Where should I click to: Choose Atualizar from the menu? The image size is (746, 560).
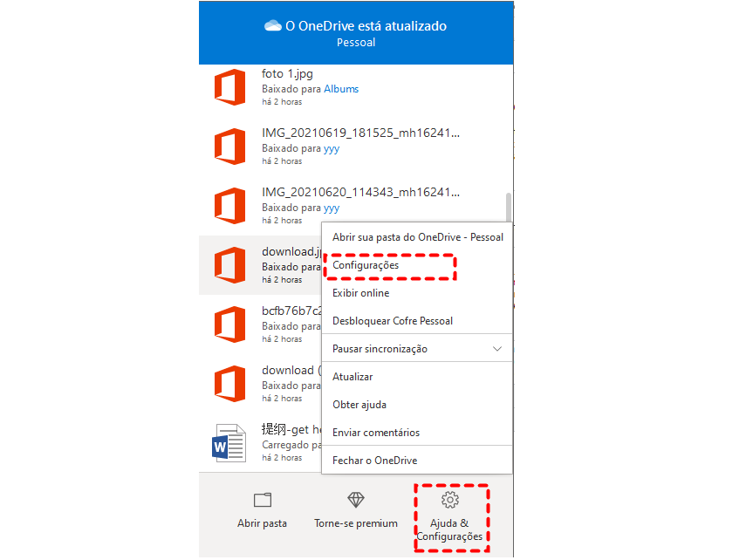417,377
